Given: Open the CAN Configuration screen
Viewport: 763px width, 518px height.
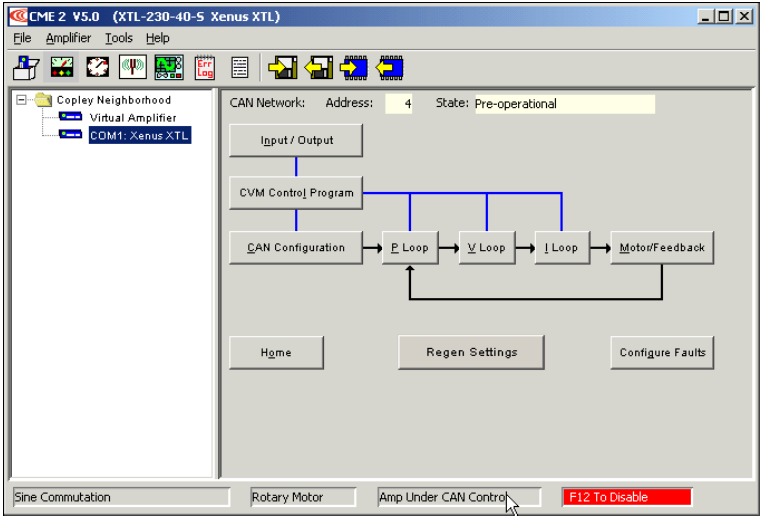Looking at the screenshot, I should click(x=296, y=248).
